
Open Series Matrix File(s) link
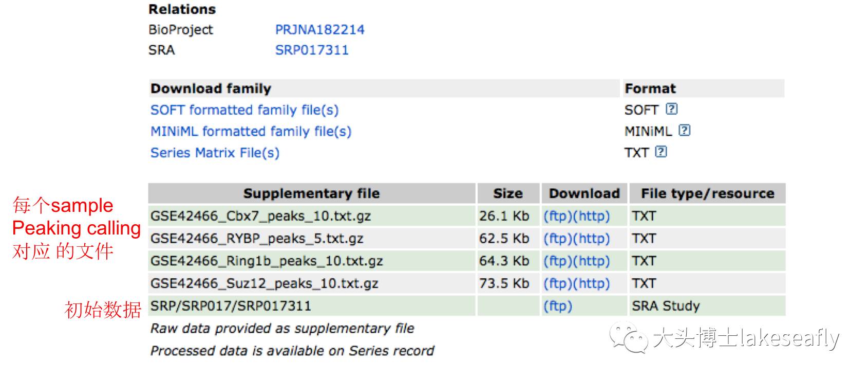point(215,153)
